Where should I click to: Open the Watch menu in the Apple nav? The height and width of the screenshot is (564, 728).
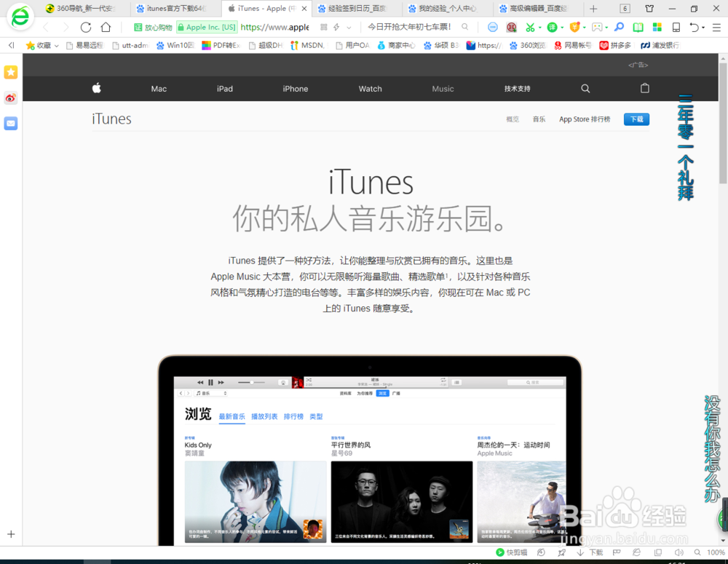(x=370, y=89)
